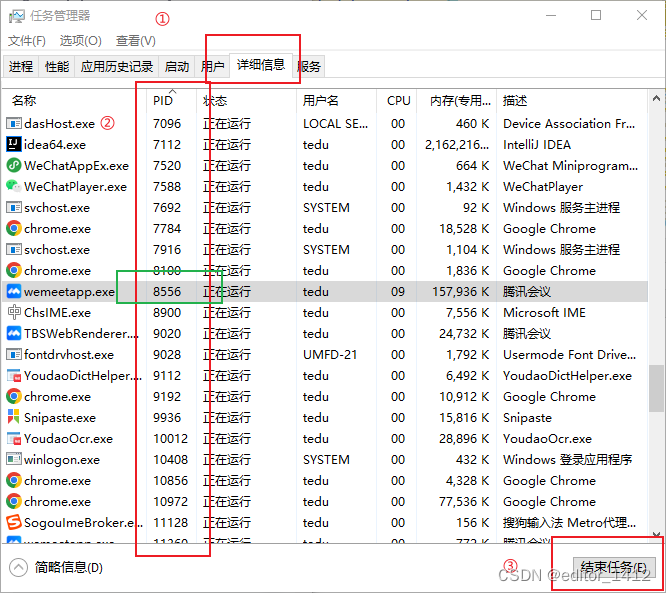Click PID cell 11128
This screenshot has height=593, width=666.
point(170,523)
